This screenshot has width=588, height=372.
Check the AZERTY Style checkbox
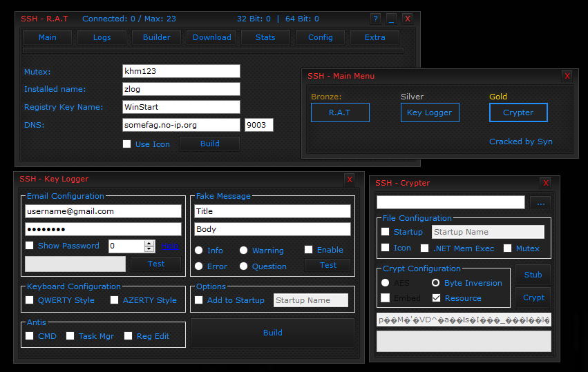(115, 300)
